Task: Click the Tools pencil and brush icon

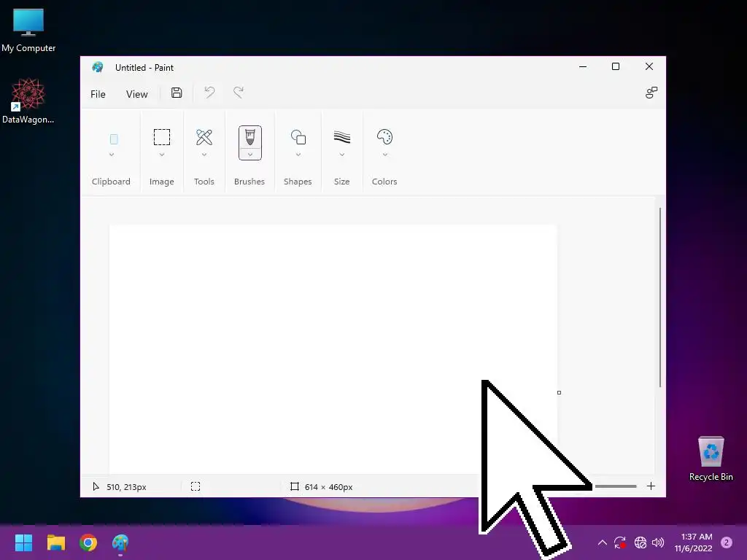Action: click(204, 137)
